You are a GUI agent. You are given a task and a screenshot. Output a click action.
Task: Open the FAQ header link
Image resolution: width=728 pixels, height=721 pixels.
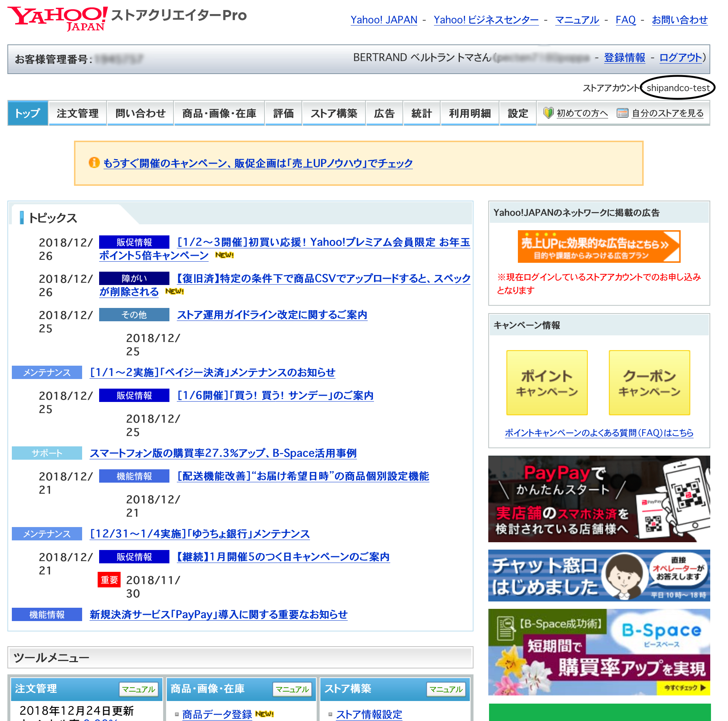tap(626, 20)
